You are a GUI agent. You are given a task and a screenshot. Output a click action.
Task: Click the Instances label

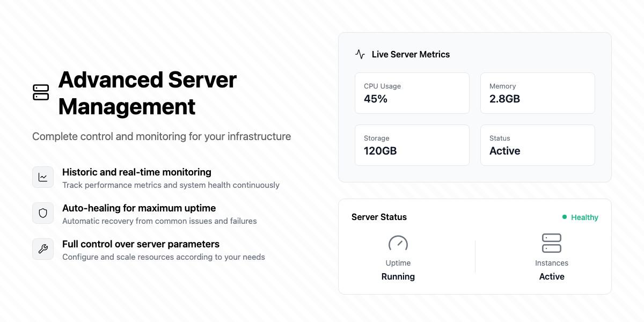pos(552,263)
